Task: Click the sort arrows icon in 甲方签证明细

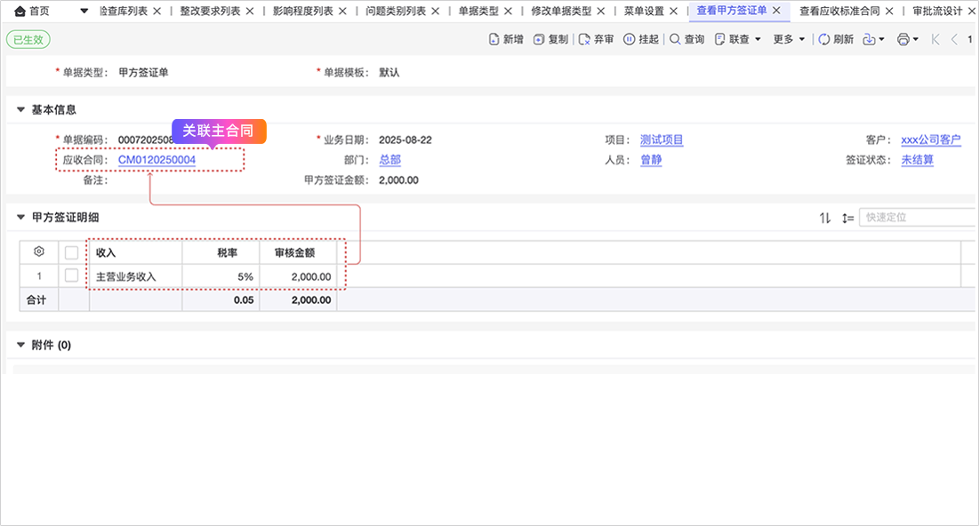Action: [825, 218]
